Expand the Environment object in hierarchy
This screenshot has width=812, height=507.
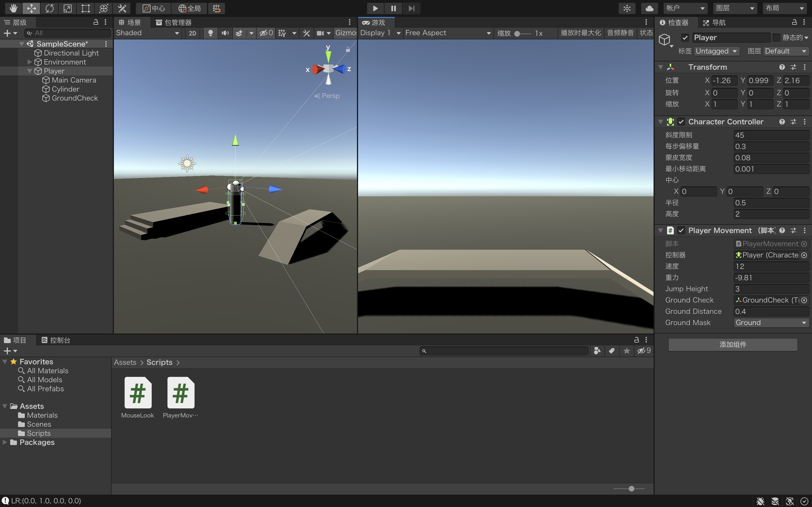[x=30, y=62]
